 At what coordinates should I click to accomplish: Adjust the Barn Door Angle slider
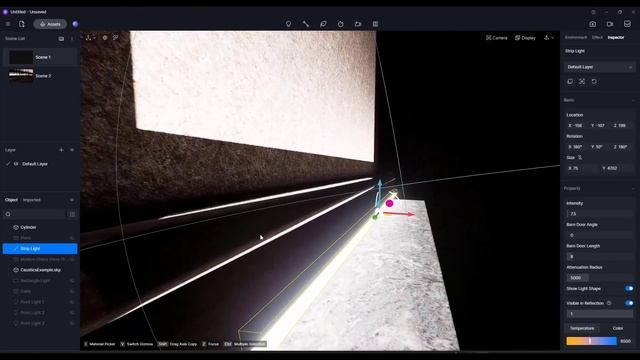pos(599,235)
